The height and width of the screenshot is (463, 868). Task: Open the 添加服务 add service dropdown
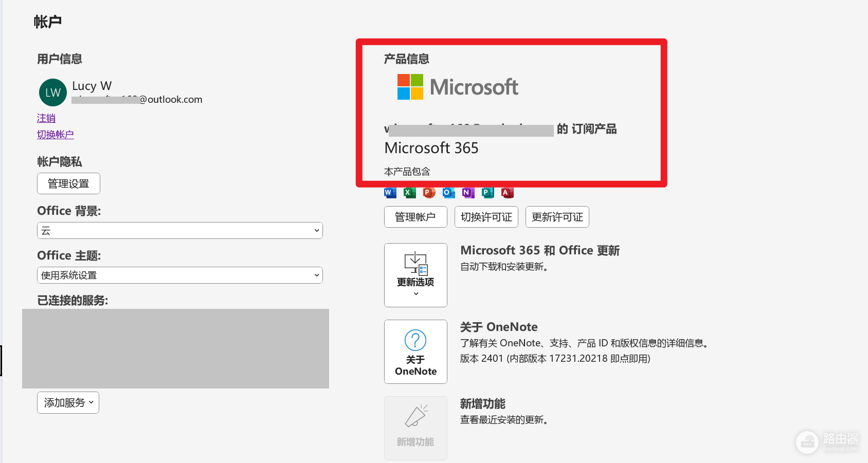click(68, 403)
